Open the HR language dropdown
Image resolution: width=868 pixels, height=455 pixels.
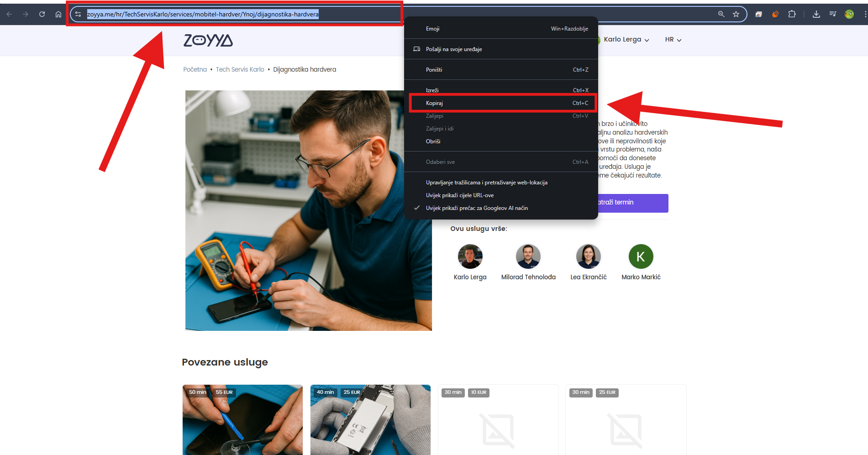tap(673, 40)
